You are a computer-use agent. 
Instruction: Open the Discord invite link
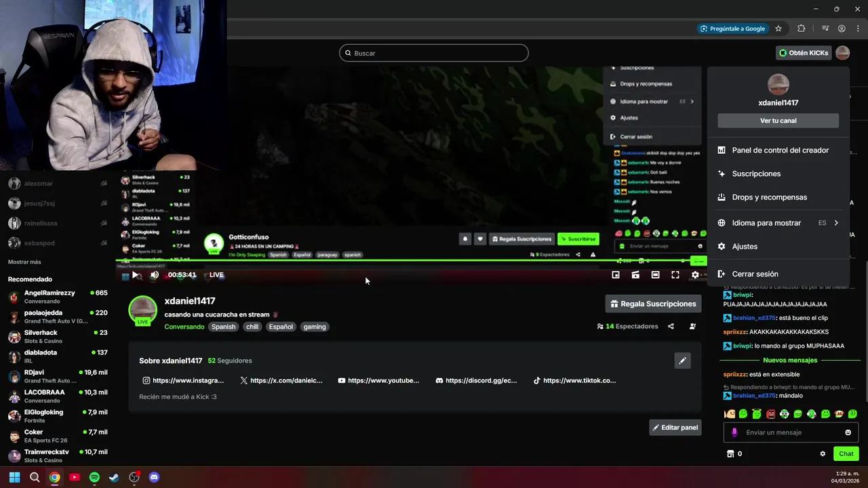(476, 380)
